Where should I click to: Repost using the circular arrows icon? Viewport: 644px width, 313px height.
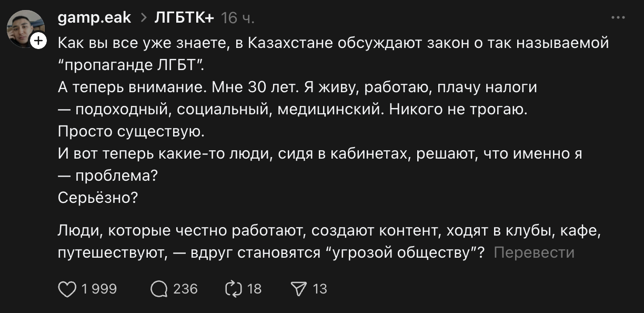tap(233, 289)
